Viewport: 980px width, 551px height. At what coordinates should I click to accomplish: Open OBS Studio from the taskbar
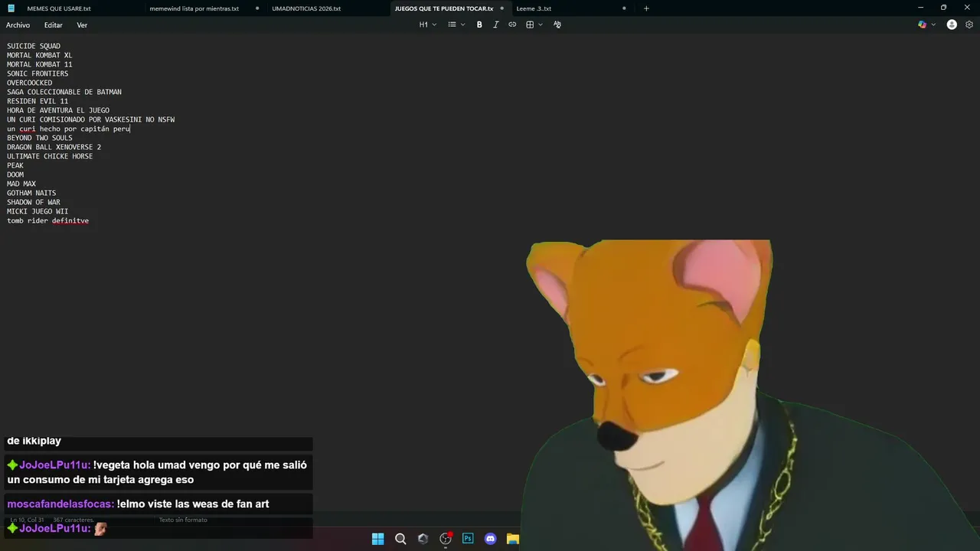446,539
